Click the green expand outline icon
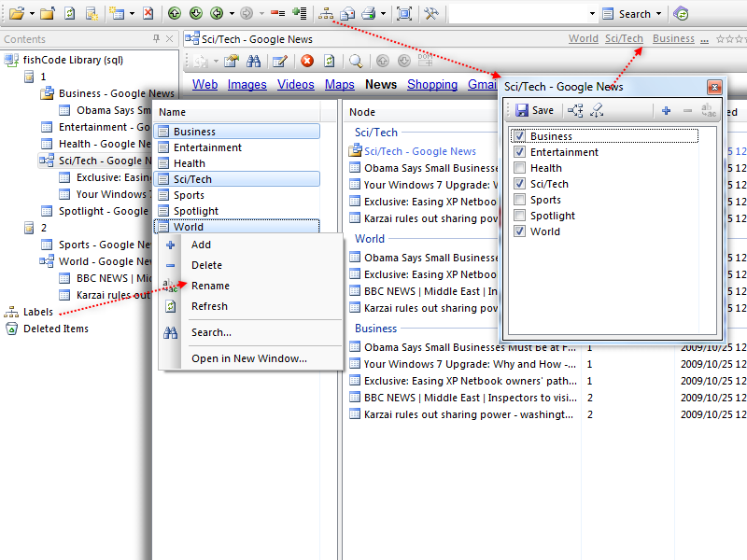The height and width of the screenshot is (560, 747). click(300, 13)
